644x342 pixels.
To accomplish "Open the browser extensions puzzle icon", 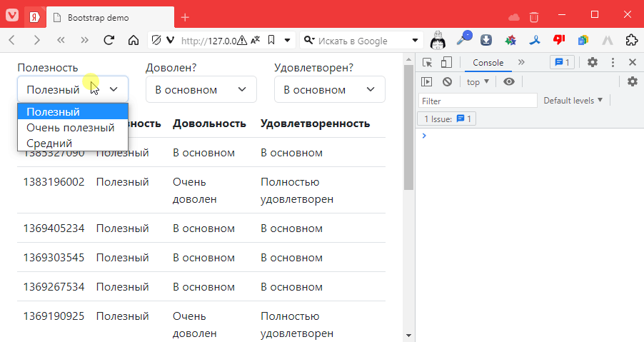I will (x=631, y=41).
